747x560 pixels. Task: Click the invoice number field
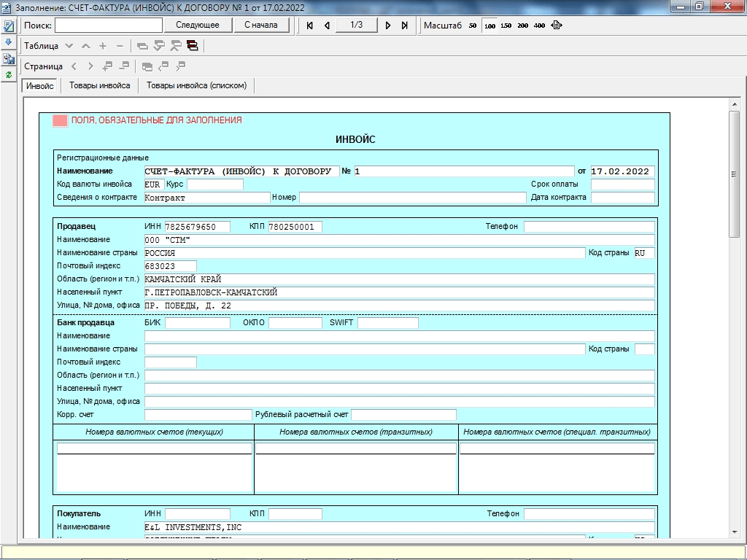pos(465,171)
